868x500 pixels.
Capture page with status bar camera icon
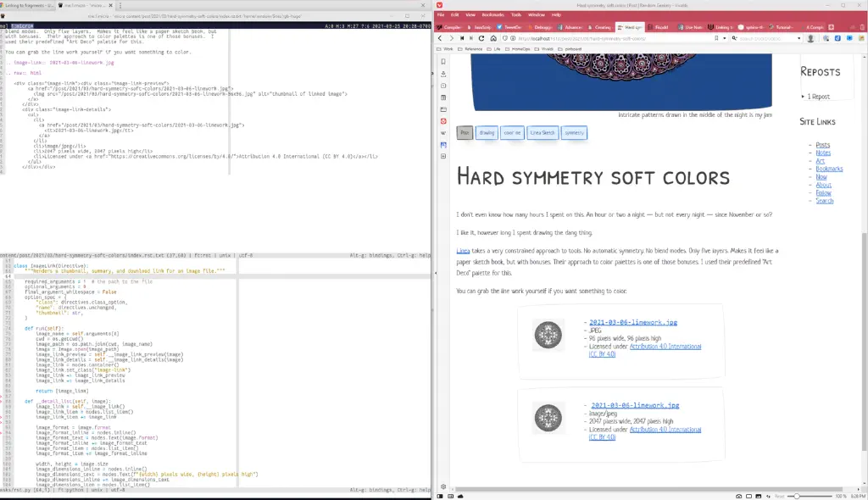click(x=738, y=496)
